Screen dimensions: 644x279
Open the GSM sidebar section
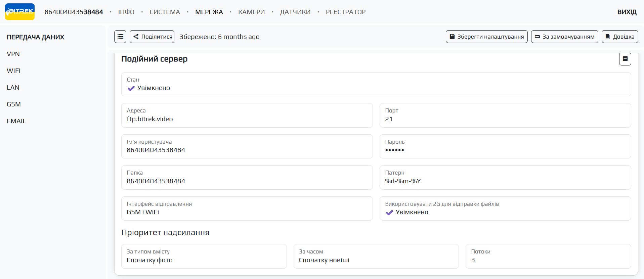click(14, 104)
